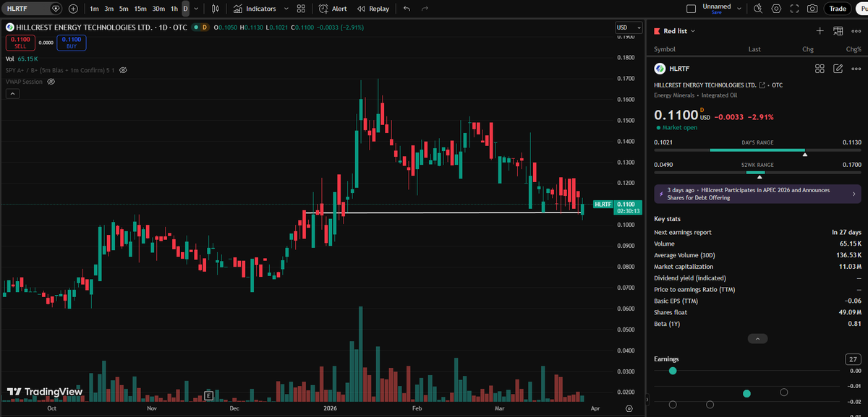Screen dimensions: 868x417
Task: Click the 52WK Range slider bar
Action: tap(757, 172)
